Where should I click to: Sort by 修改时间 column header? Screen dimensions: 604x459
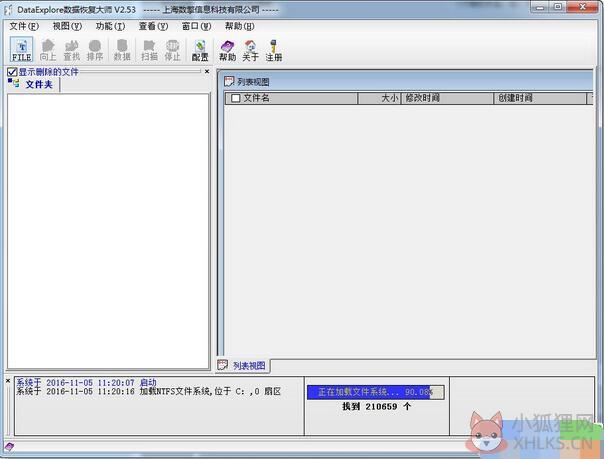click(447, 98)
